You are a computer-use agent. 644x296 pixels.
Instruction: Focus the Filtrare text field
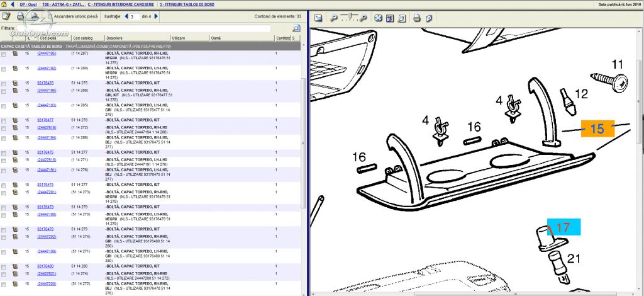pos(144,28)
